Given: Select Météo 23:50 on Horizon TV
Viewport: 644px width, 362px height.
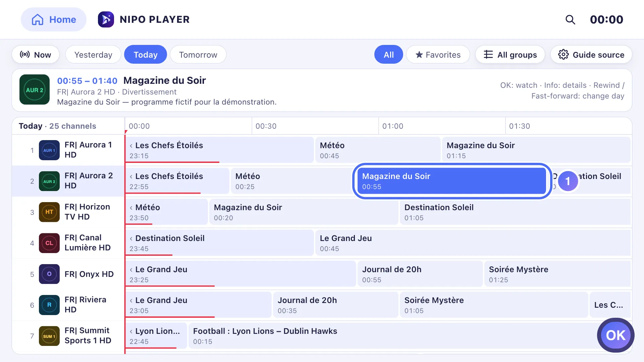Looking at the screenshot, I should click(x=167, y=212).
